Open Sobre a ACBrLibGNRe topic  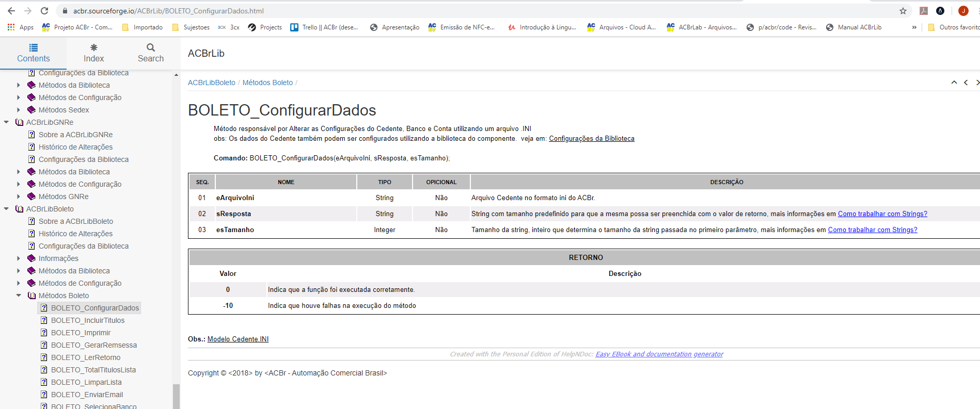pyautogui.click(x=75, y=135)
